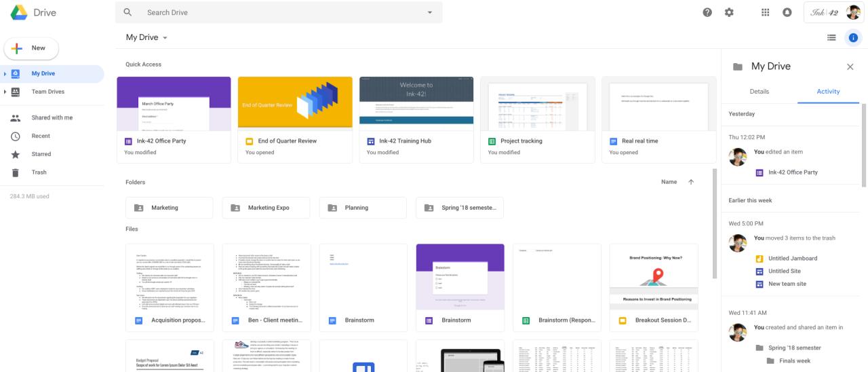Screen dimensions: 868x372
Task: Open the Help question mark icon
Action: coord(708,12)
